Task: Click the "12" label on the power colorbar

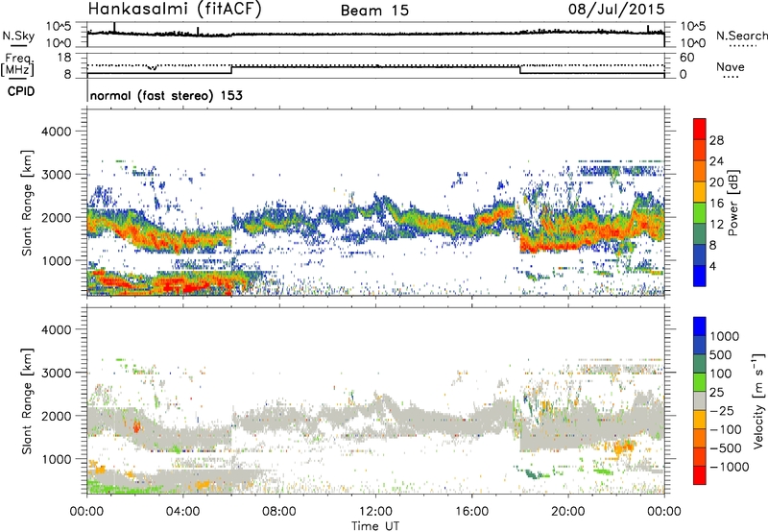Action: tap(716, 225)
